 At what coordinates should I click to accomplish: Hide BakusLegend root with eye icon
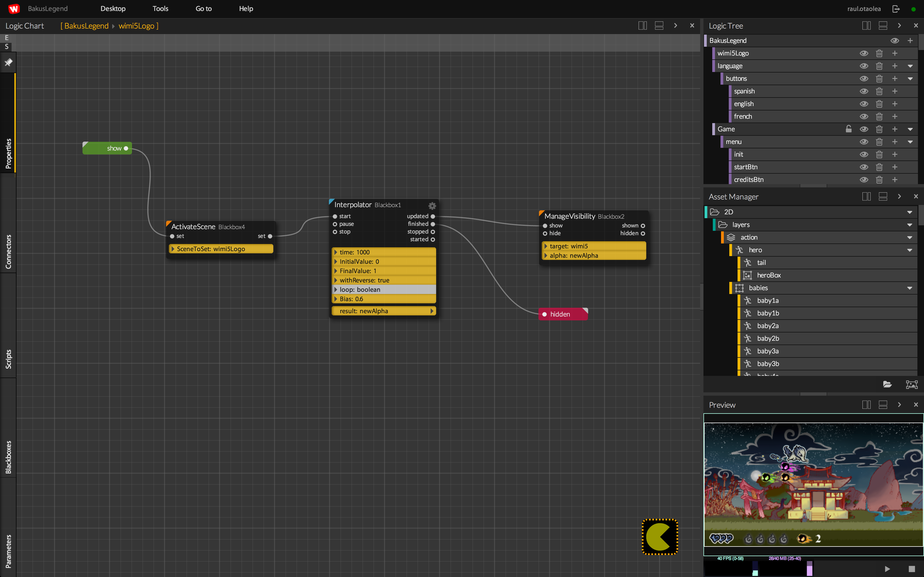pyautogui.click(x=895, y=40)
